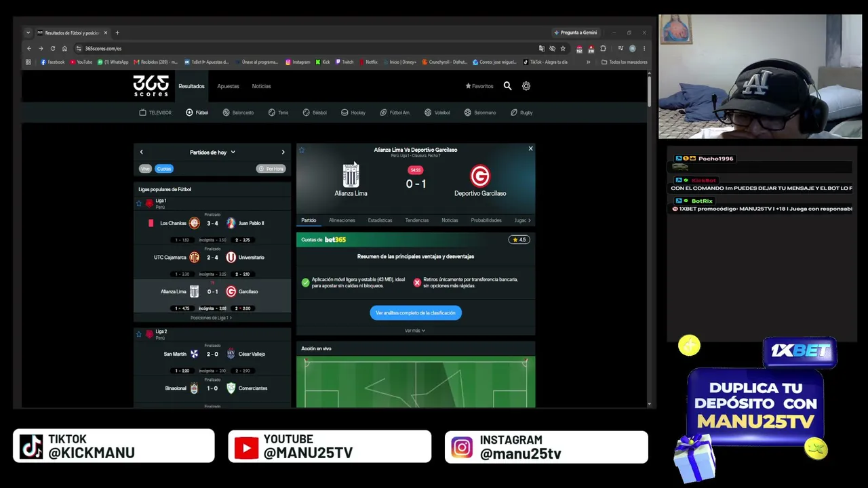
Task: Open the browser tab search dropdown
Action: tap(28, 33)
